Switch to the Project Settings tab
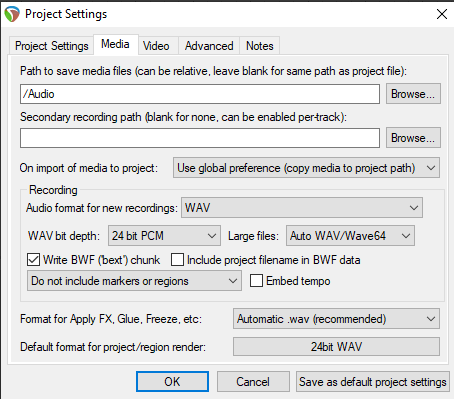This screenshot has width=454, height=399. point(52,46)
